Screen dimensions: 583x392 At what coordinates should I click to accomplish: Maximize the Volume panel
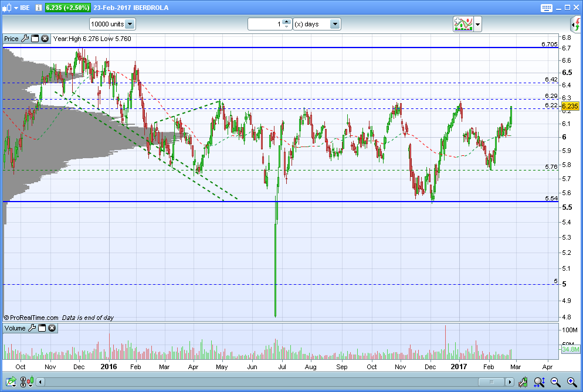(x=42, y=328)
